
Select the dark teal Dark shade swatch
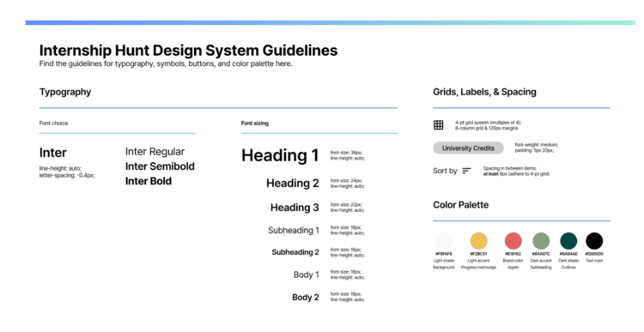568,241
